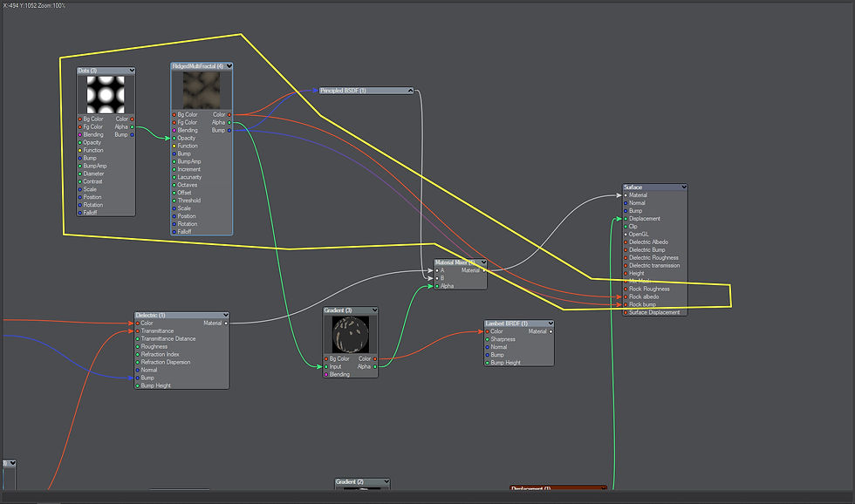This screenshot has width=855, height=504.
Task: Click the Gradient (3) node title
Action: coord(339,310)
